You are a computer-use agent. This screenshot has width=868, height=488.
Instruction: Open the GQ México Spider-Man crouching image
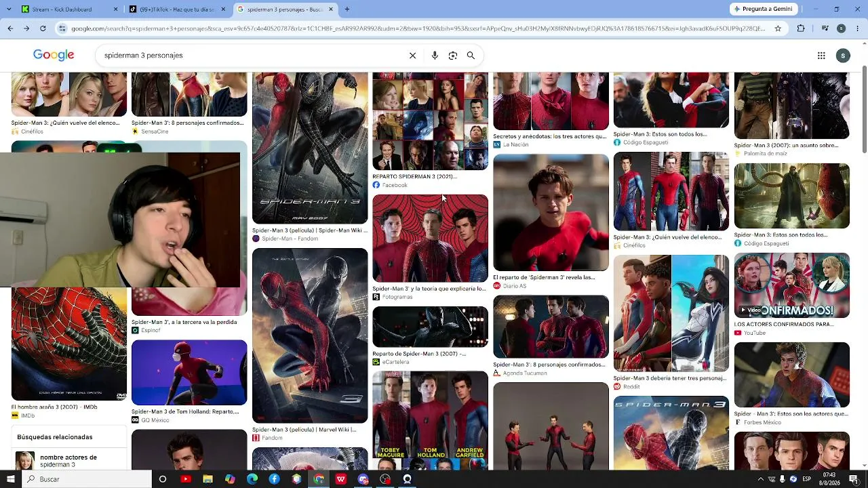[x=189, y=372]
